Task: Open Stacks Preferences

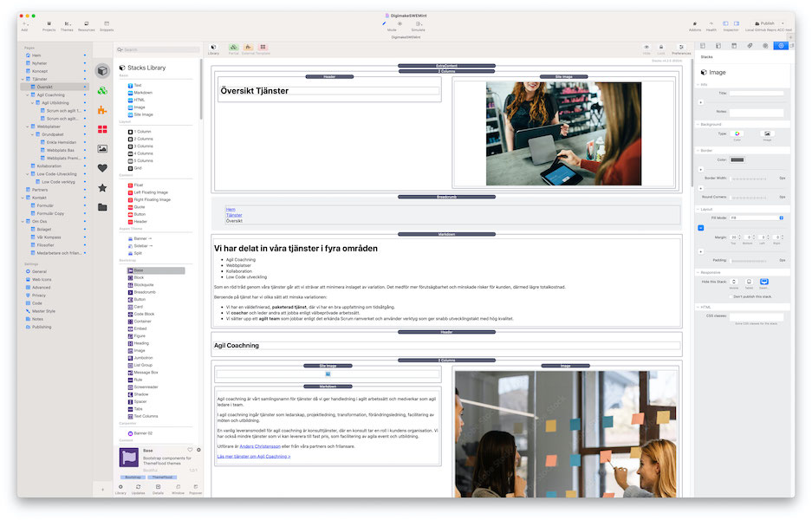Action: pos(681,48)
